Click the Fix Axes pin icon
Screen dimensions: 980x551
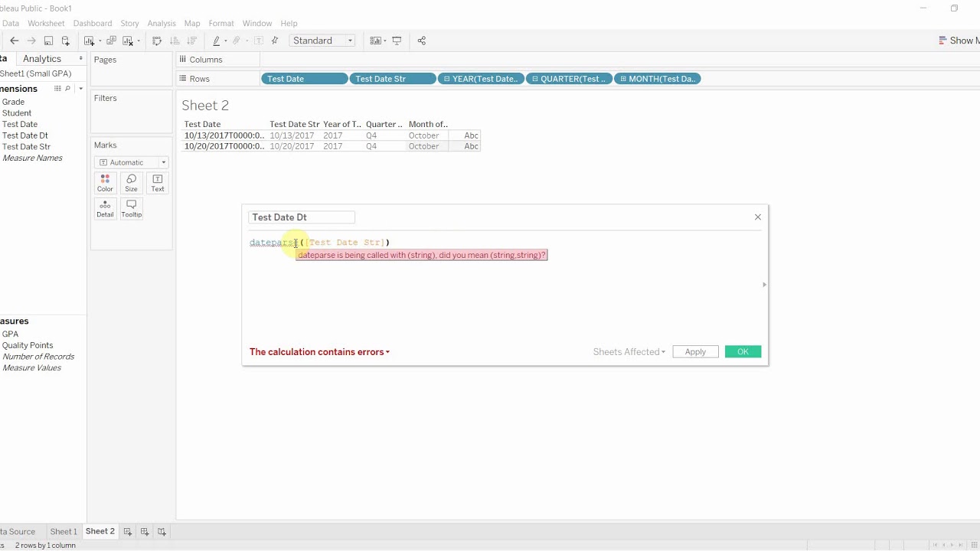[275, 41]
